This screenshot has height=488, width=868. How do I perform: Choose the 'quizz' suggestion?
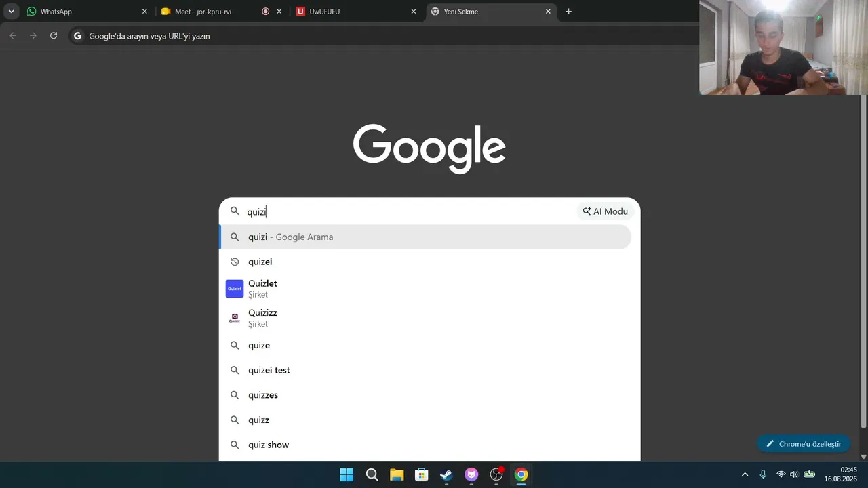click(426, 420)
